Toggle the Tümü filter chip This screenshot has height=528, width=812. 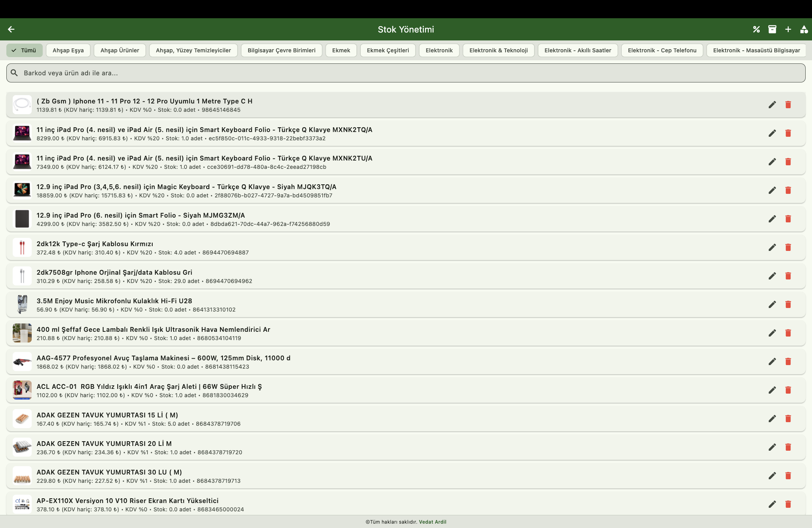pyautogui.click(x=24, y=50)
